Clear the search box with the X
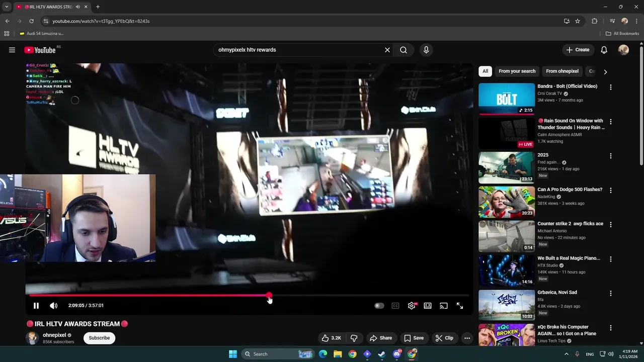 (387, 50)
